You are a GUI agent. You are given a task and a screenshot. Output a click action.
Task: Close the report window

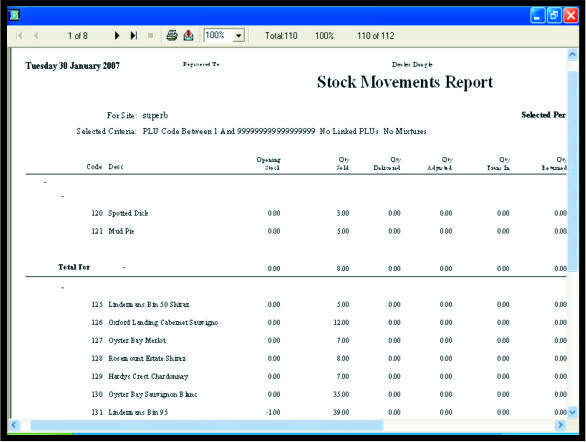pyautogui.click(x=571, y=16)
